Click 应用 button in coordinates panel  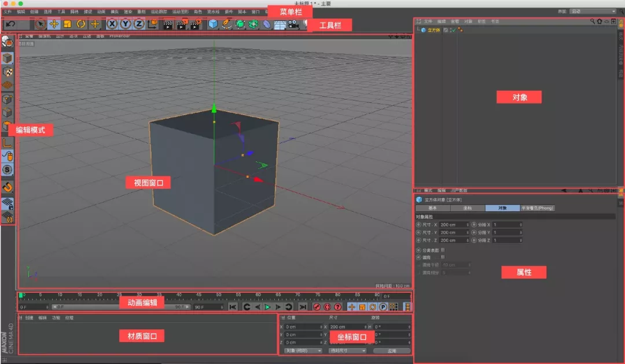point(392,351)
